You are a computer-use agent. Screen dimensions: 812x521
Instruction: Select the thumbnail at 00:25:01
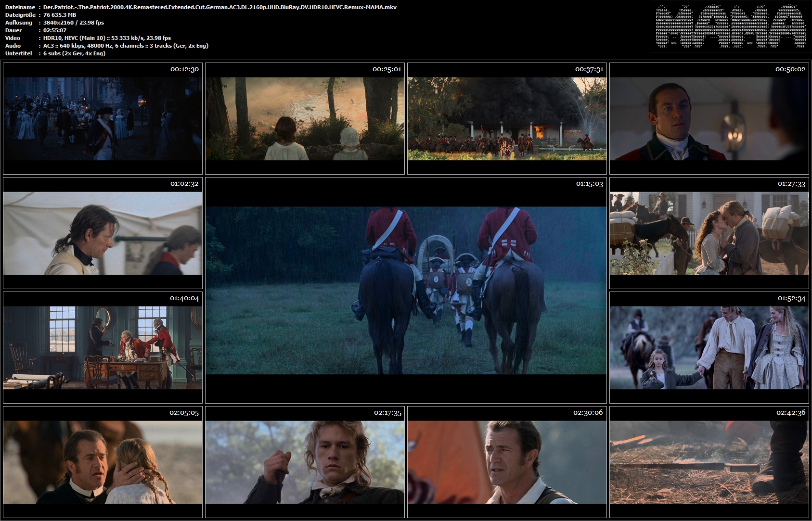[305, 118]
